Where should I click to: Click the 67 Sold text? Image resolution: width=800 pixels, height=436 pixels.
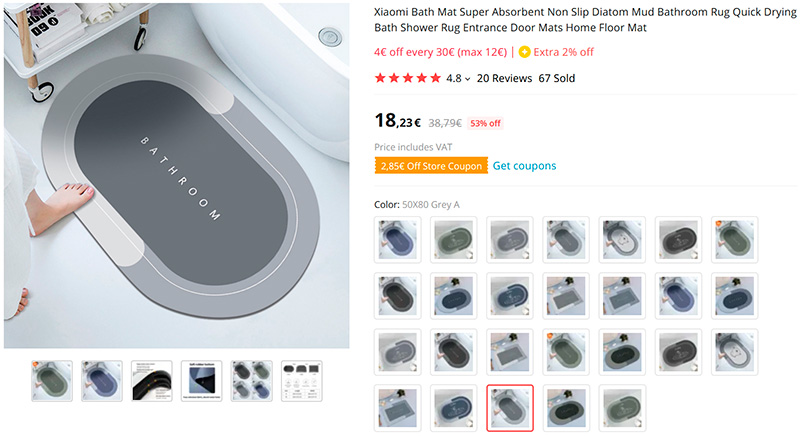(x=557, y=78)
